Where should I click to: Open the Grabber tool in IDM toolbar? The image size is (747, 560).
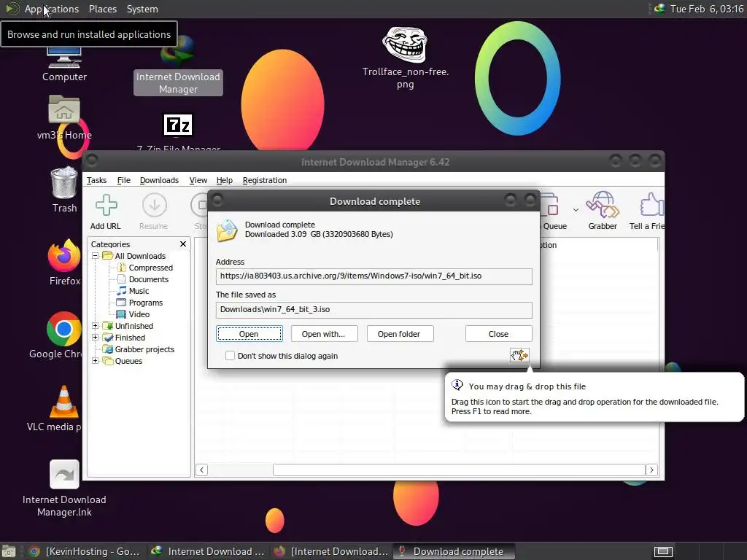click(x=603, y=205)
